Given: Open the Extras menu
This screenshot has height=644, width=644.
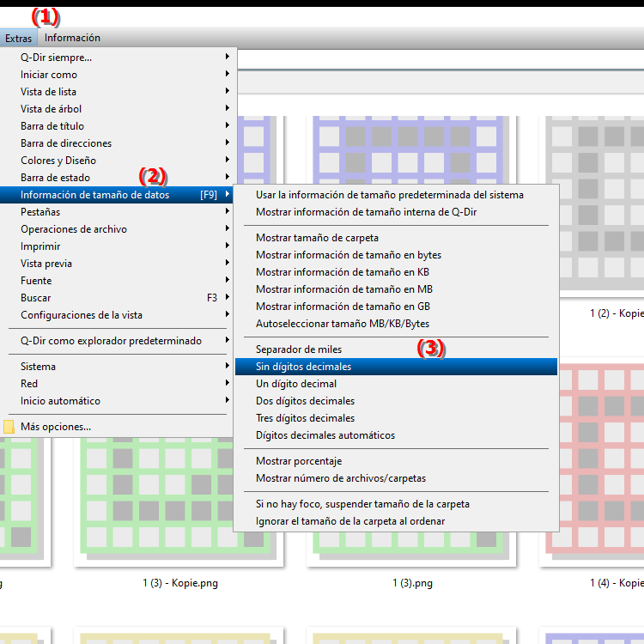Looking at the screenshot, I should [x=18, y=38].
